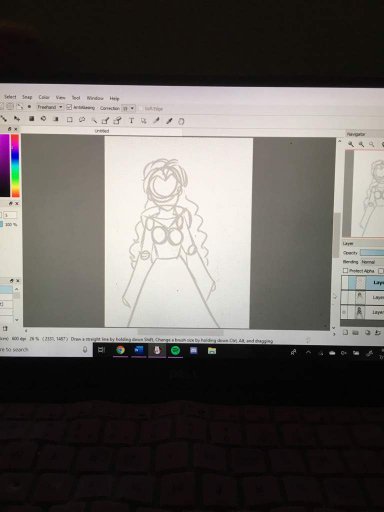Open the Window menu
The image size is (384, 512).
click(x=95, y=98)
